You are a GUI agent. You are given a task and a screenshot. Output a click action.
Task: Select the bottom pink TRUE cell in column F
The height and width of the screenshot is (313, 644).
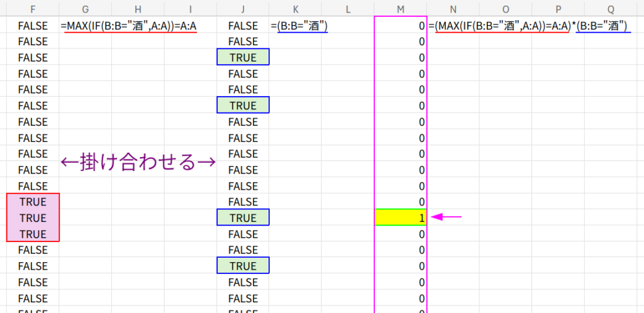point(33,234)
